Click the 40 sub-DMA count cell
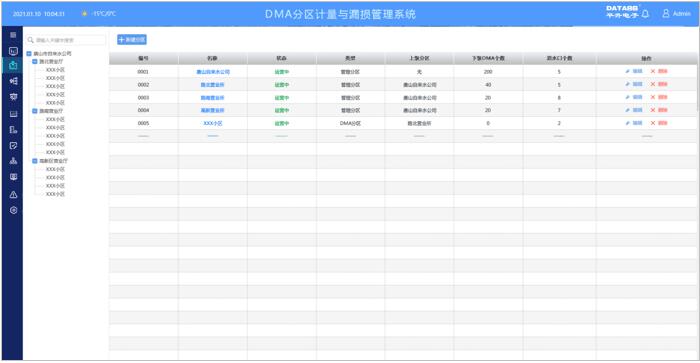Screen dimensions: 700x363 coord(488,85)
